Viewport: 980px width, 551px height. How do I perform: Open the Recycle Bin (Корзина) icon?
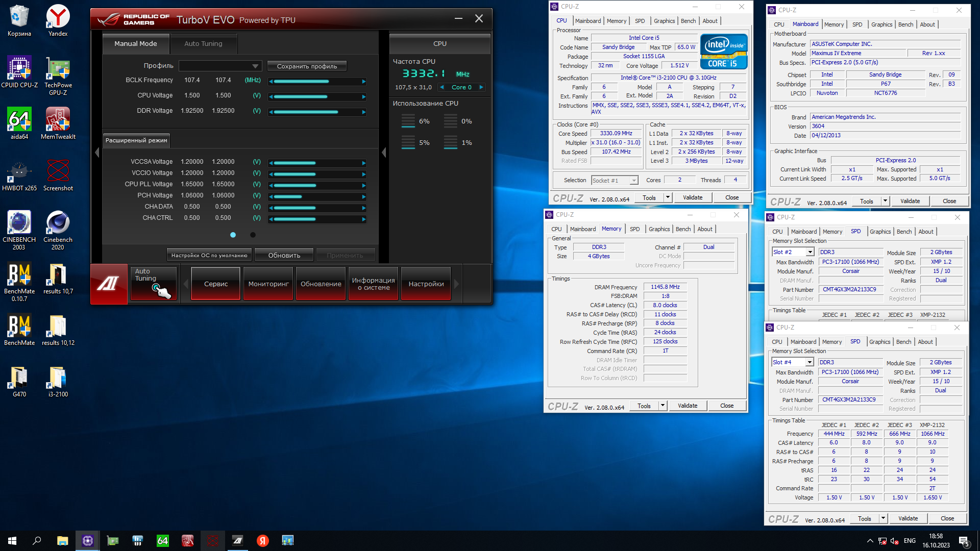[x=19, y=20]
